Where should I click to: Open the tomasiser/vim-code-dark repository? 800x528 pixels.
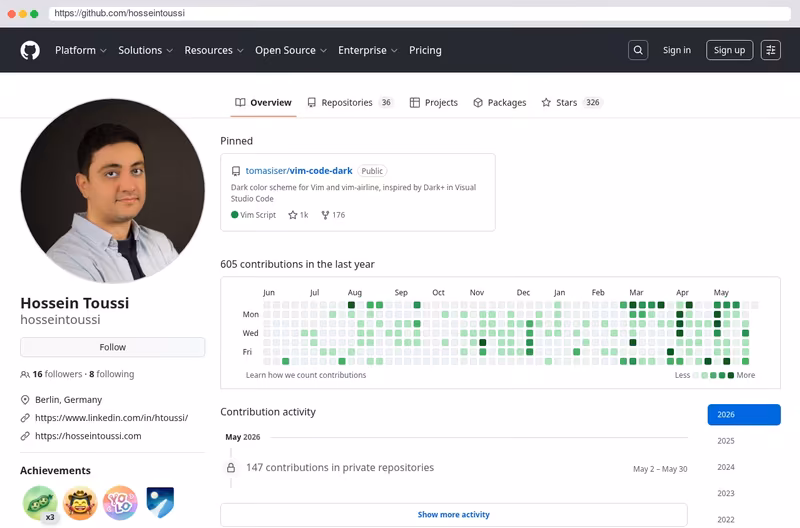[x=299, y=171]
